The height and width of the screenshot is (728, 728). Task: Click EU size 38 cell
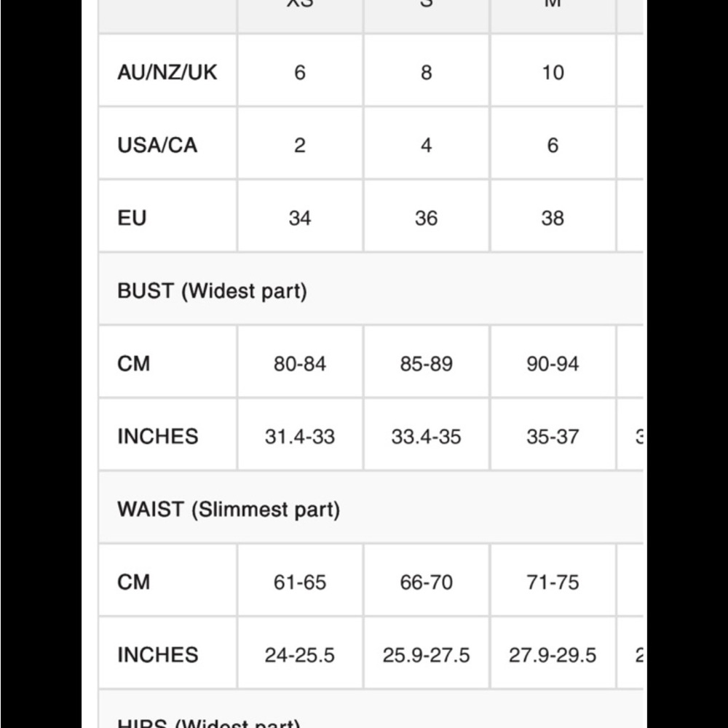(x=553, y=218)
